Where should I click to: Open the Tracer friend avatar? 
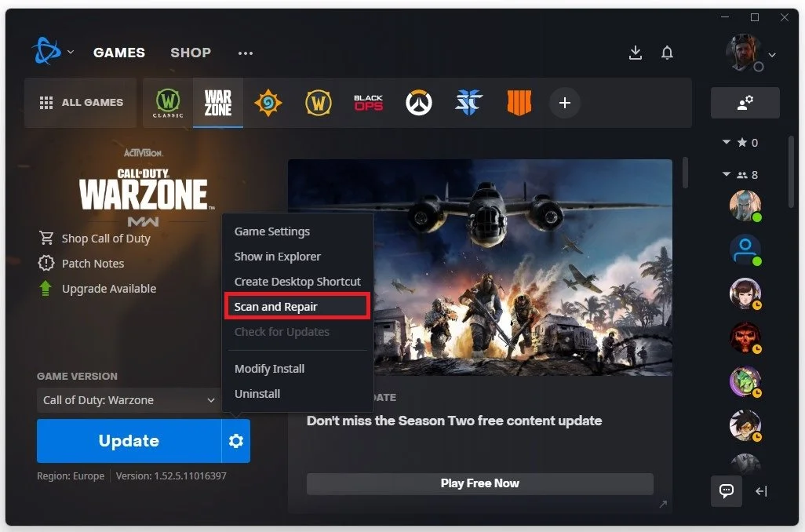745,426
